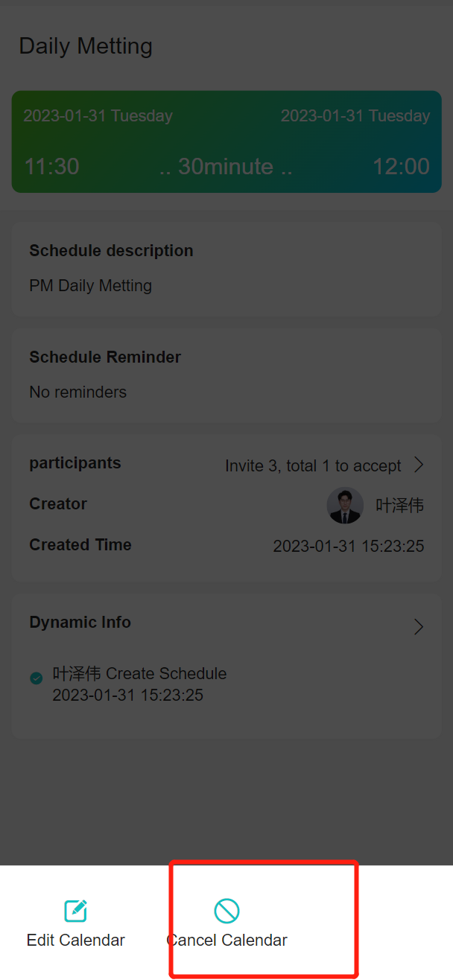This screenshot has height=980, width=453.
Task: Select the Create Schedule activity entry
Action: [139, 684]
